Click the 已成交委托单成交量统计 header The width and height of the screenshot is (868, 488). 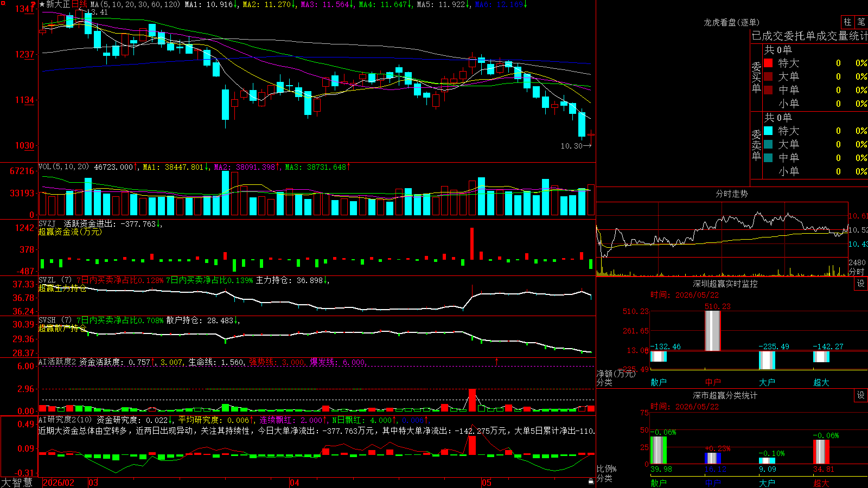pos(809,36)
